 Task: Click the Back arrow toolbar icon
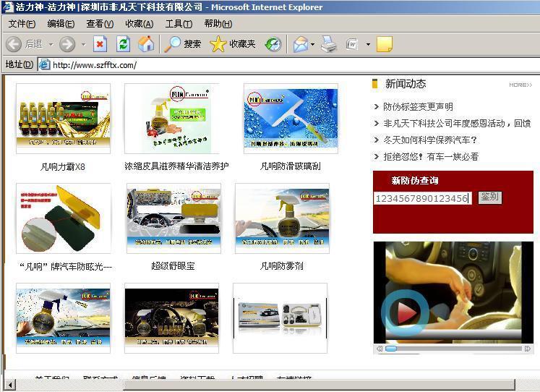14,44
